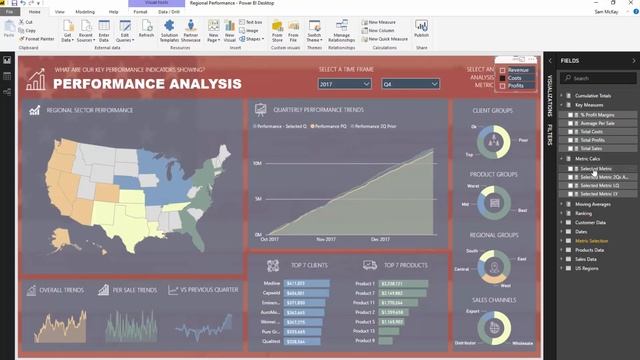Insert an Image
The height and width of the screenshot is (360, 640).
(249, 31)
